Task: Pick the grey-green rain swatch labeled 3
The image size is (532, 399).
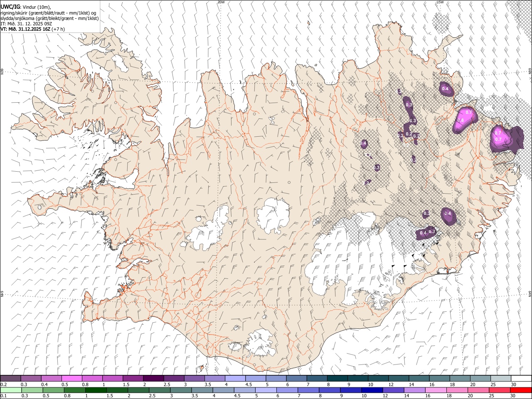Action: [181, 390]
